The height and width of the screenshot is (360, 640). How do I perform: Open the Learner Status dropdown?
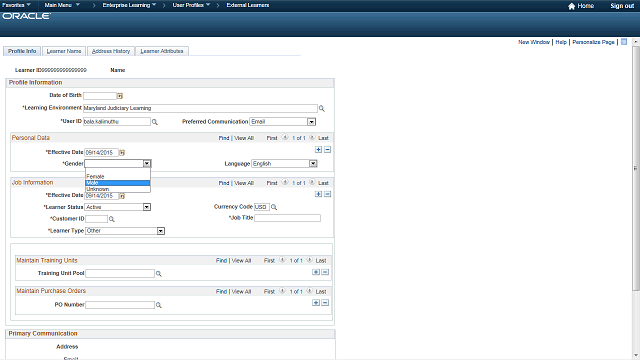click(x=147, y=207)
